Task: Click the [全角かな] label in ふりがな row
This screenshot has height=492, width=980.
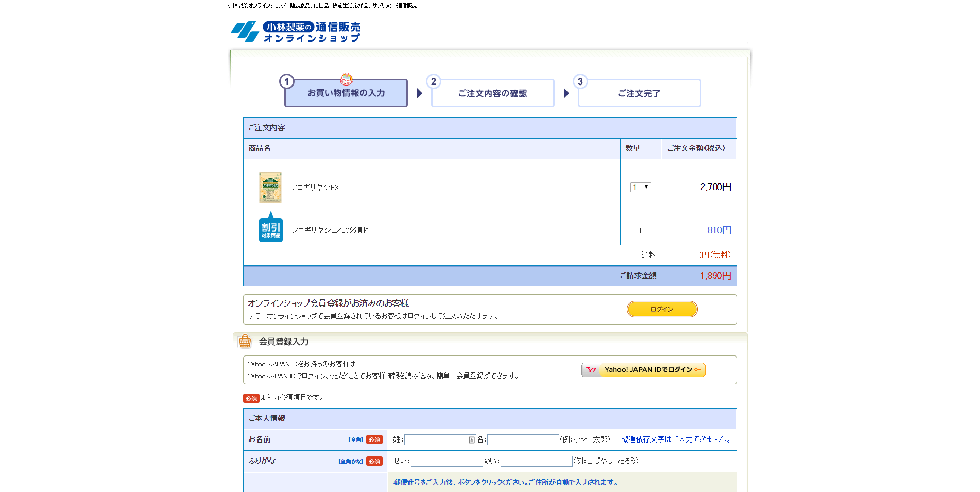Action: [x=351, y=461]
